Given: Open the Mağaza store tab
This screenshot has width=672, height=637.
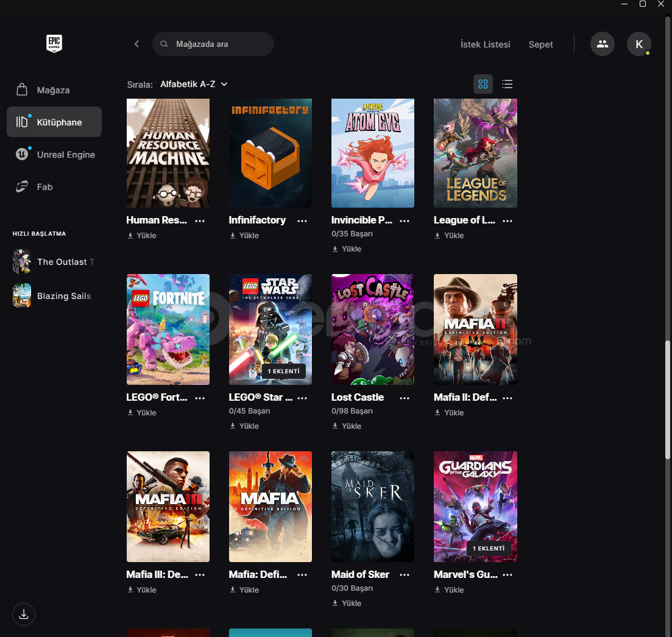Looking at the screenshot, I should [x=53, y=90].
